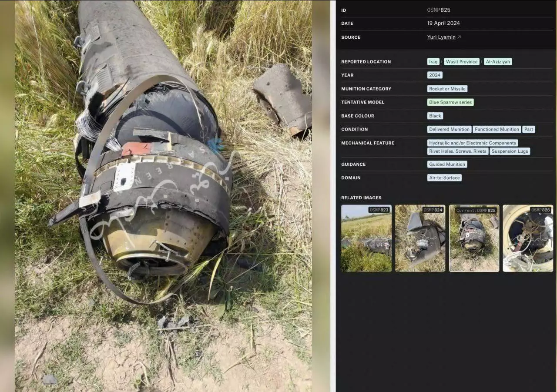Click the Base Colour label

pyautogui.click(x=358, y=116)
